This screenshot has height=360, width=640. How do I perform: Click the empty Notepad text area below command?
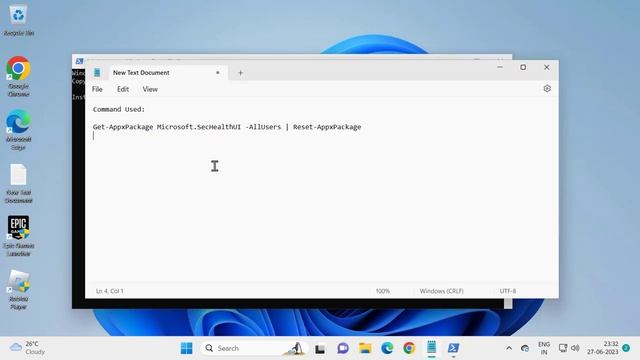[x=321, y=212]
